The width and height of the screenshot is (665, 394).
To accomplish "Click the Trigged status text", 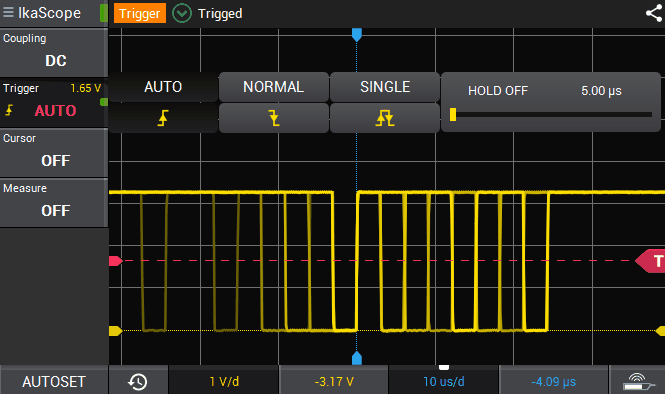I will 220,14.
